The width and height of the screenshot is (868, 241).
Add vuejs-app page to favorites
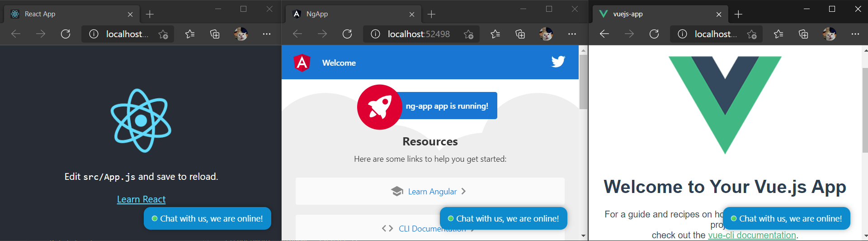click(x=752, y=34)
